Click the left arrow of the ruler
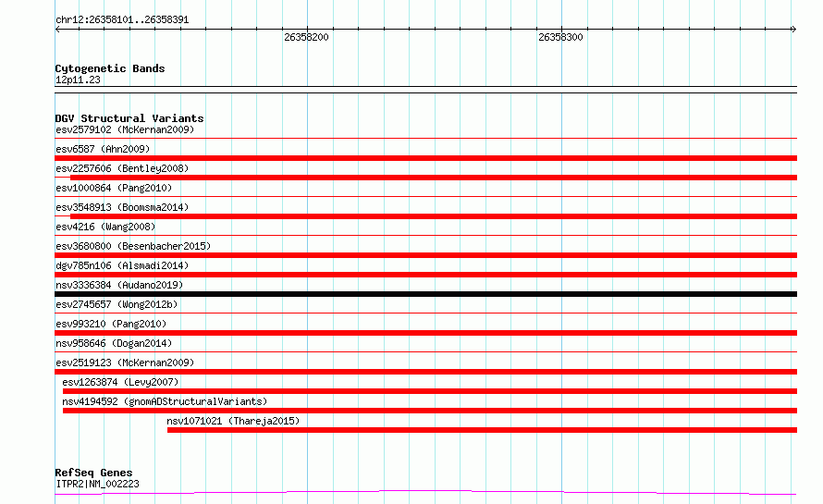823x504 pixels. pos(57,30)
